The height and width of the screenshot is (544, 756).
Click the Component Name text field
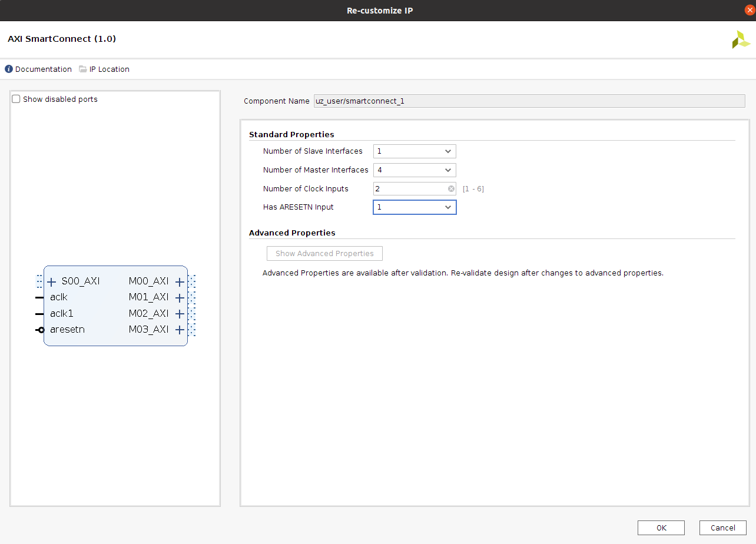[529, 101]
